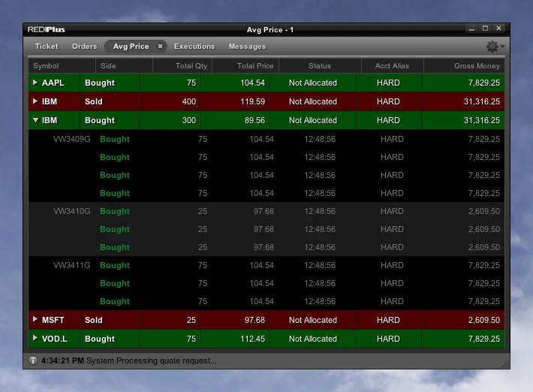The width and height of the screenshot is (533, 392).
Task: Switch to the Ticket tab
Action: (x=47, y=47)
